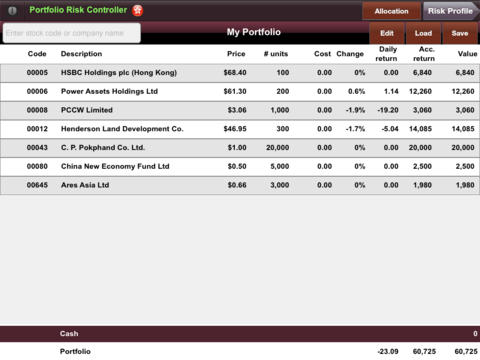The image size is (480, 360).
Task: Select the Ares Asia Ltd row
Action: 240,185
